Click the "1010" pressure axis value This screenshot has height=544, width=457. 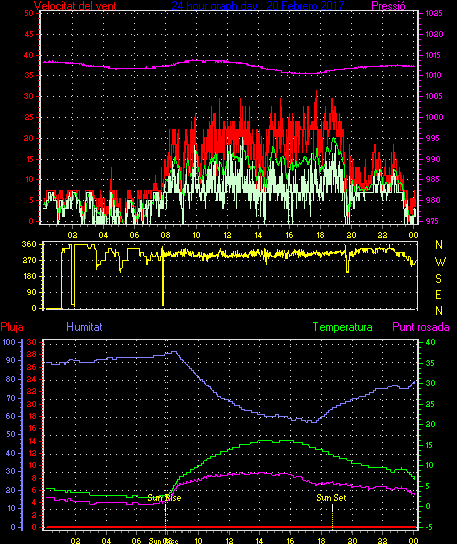[434, 75]
